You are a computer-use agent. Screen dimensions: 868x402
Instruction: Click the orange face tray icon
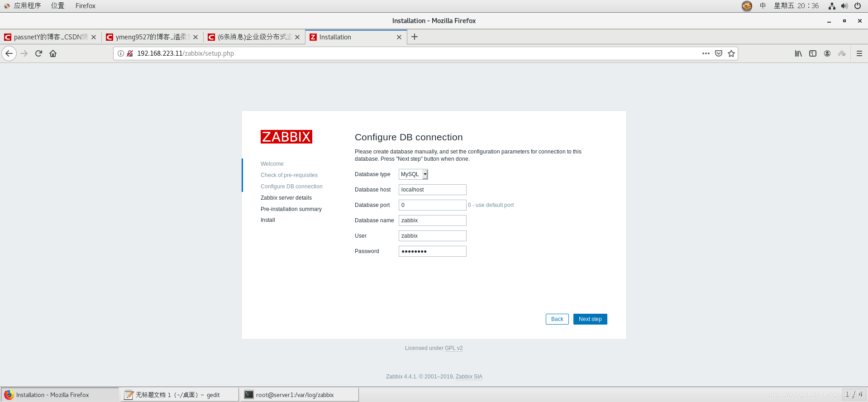[x=747, y=6]
